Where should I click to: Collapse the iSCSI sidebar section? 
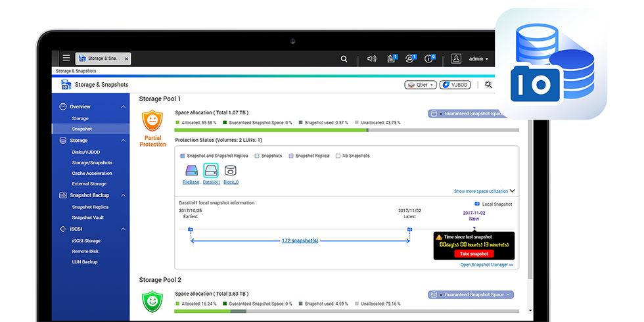(123, 229)
